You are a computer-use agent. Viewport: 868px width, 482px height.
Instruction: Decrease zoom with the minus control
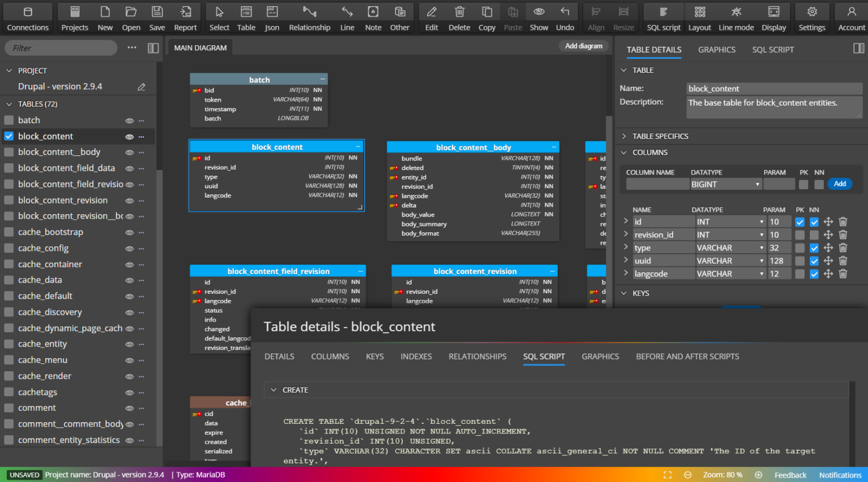coord(687,475)
